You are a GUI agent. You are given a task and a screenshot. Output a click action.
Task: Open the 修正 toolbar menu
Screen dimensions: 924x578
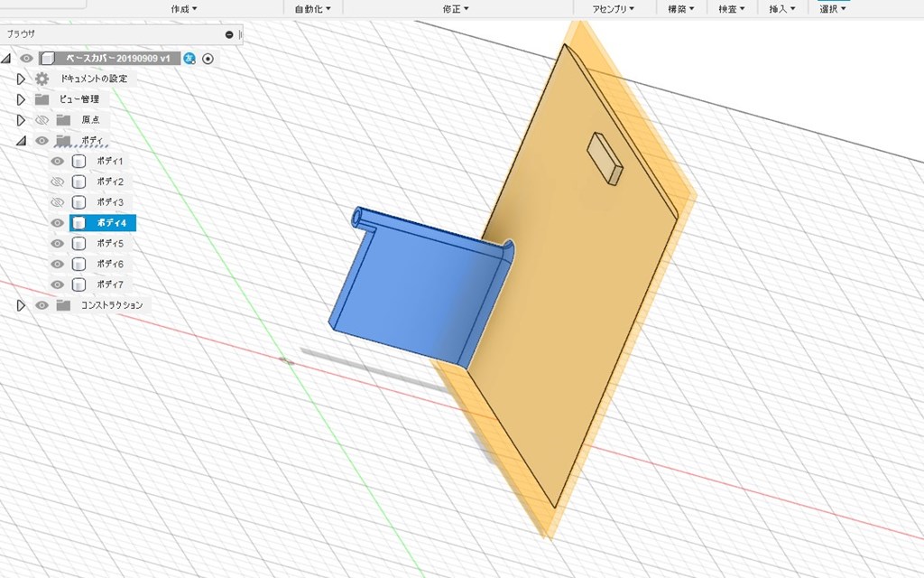point(457,8)
